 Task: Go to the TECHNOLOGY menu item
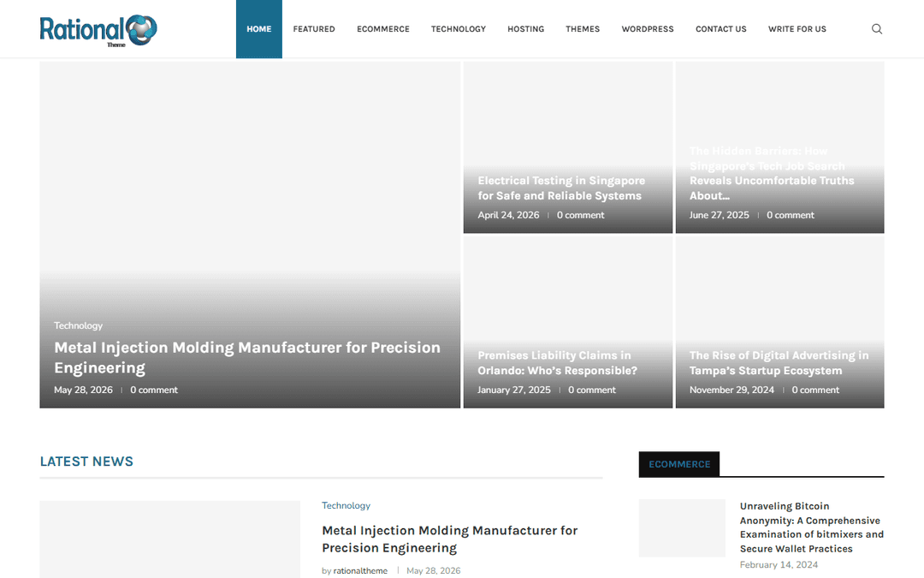(459, 29)
